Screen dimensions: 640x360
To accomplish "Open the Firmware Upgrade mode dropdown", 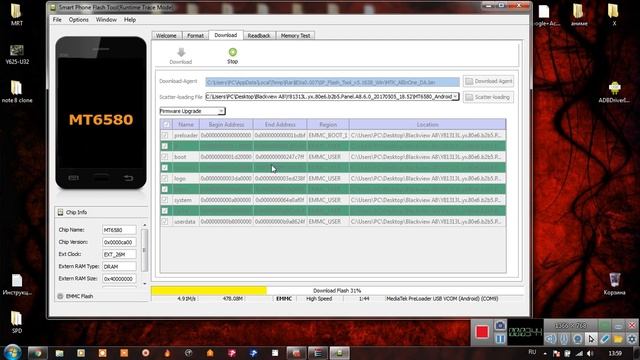I will (221, 111).
